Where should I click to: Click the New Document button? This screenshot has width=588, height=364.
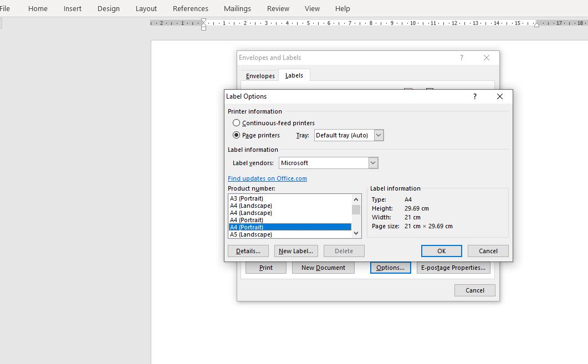coord(323,268)
